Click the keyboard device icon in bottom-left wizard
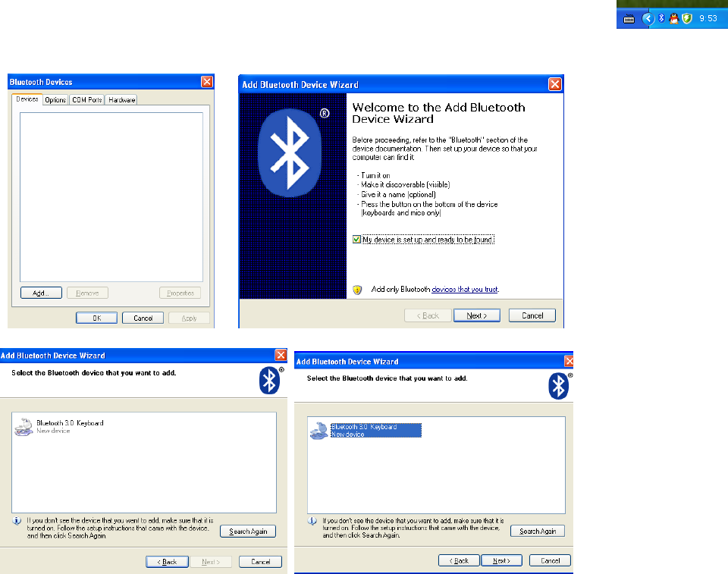Screen dimensions: 728x574 24,427
